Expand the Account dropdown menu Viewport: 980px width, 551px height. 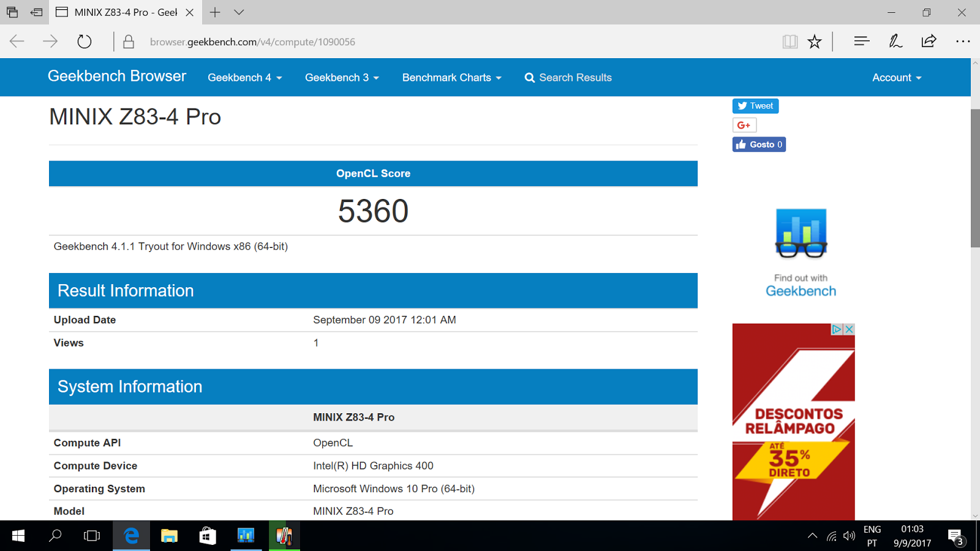pyautogui.click(x=897, y=78)
